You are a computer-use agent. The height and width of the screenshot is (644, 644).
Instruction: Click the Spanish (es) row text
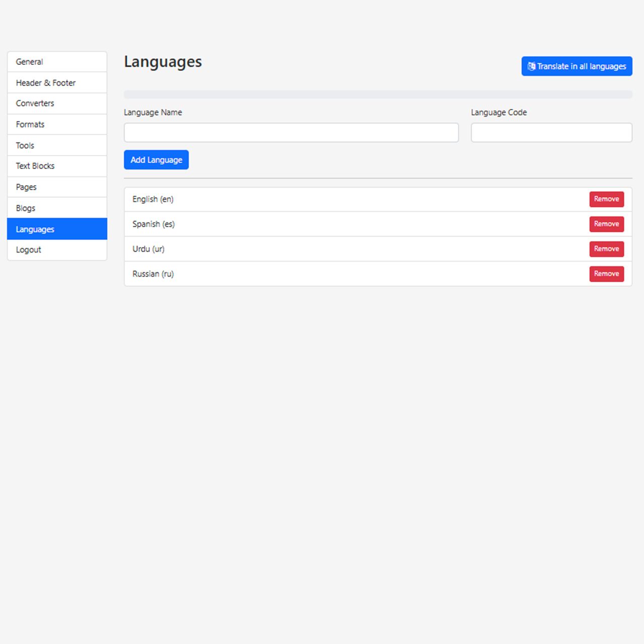pos(153,224)
